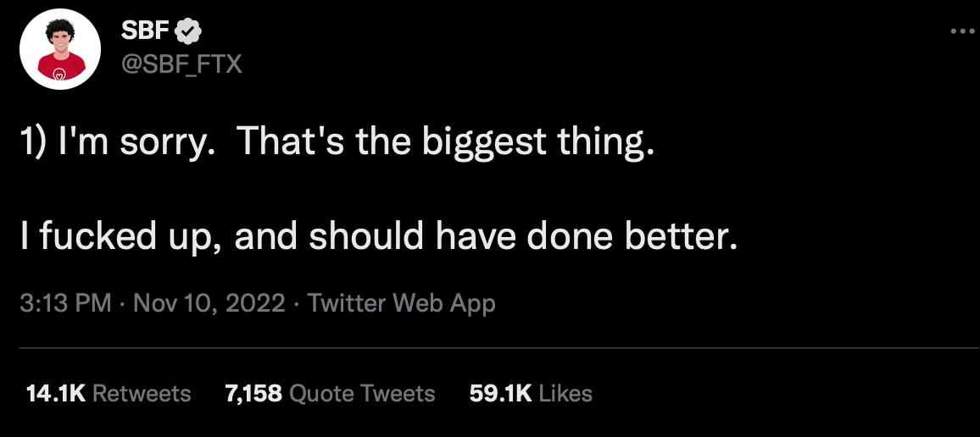980x437 pixels.
Task: Open the SBF profile avatar picture
Action: [54, 53]
